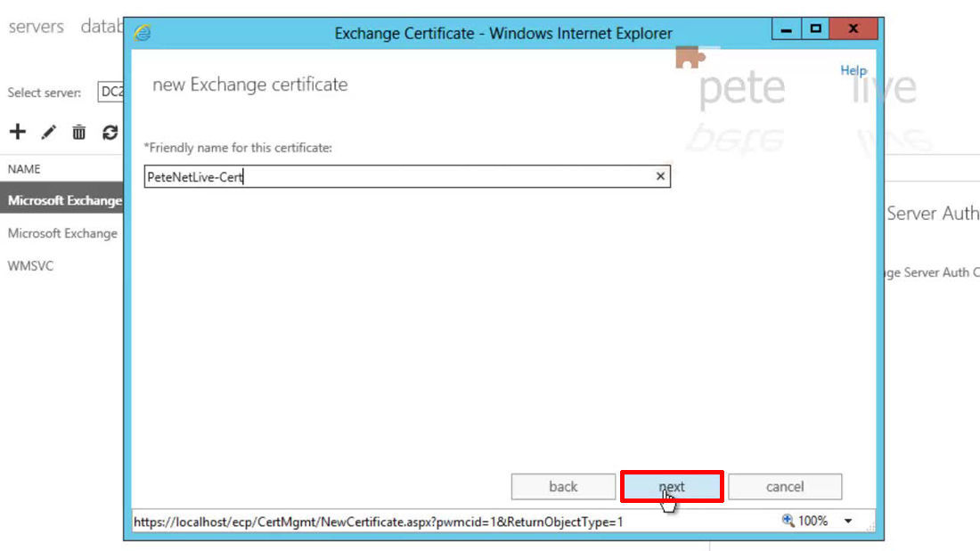Click the edit pencil icon

48,133
